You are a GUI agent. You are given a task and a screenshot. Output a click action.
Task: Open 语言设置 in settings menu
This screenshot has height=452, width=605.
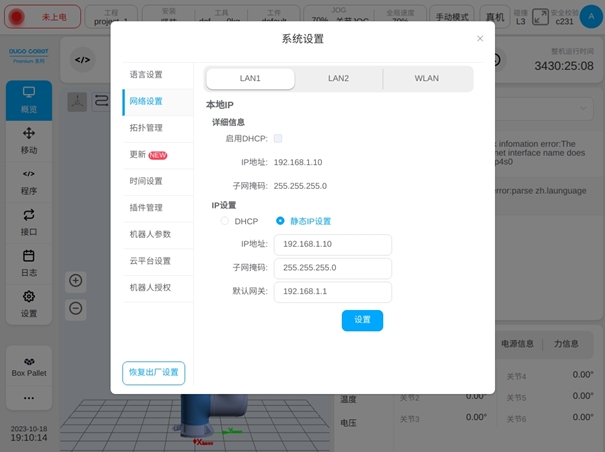[146, 75]
